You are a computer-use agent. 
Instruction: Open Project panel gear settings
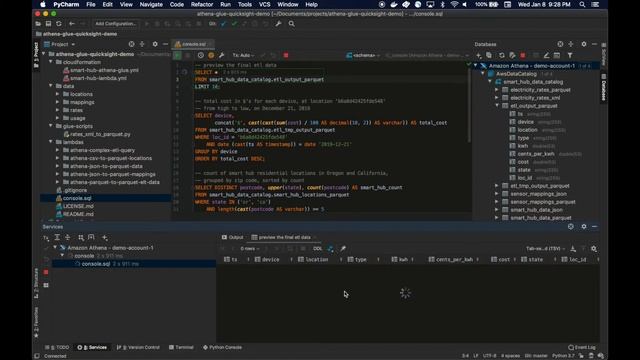pos(155,44)
